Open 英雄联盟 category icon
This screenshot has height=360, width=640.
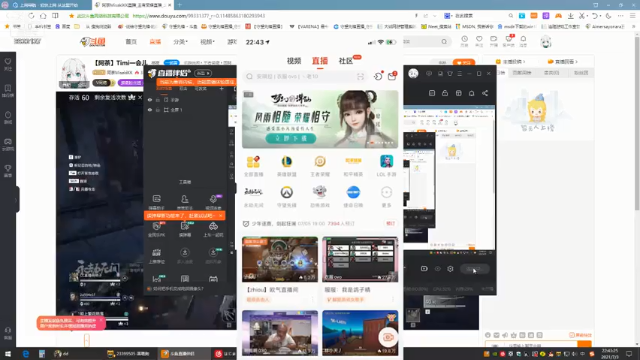point(287,166)
